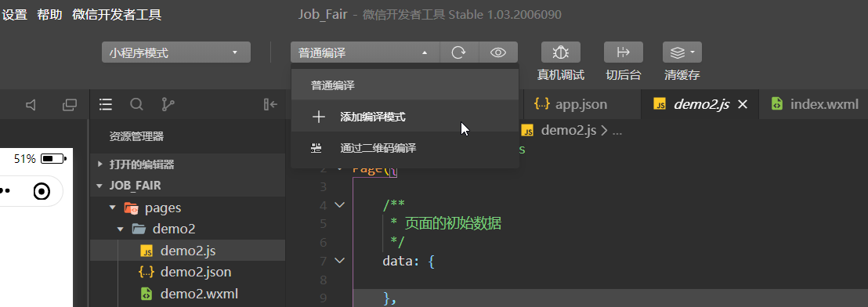Toggle simulator mute speaker icon
Screen dimensions: 868x307
coord(31,104)
